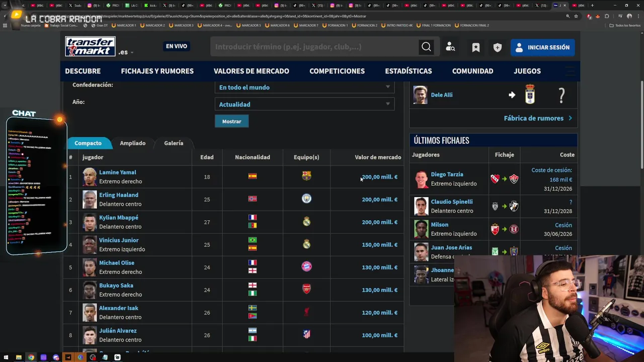The image size is (644, 362).
Task: Open the FORMACION 1 bookmark
Action: click(336, 25)
